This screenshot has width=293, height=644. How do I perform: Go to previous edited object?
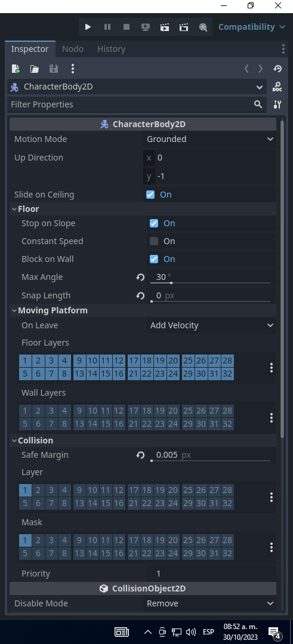click(x=246, y=69)
